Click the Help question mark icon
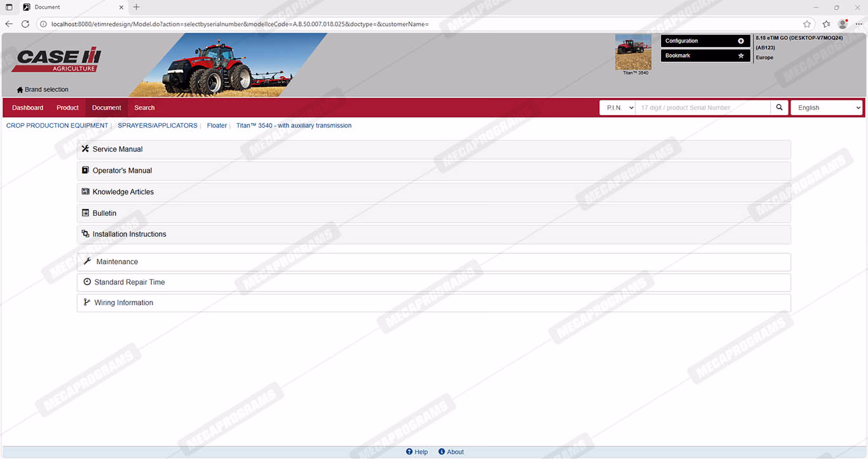868x459 pixels. coord(409,452)
